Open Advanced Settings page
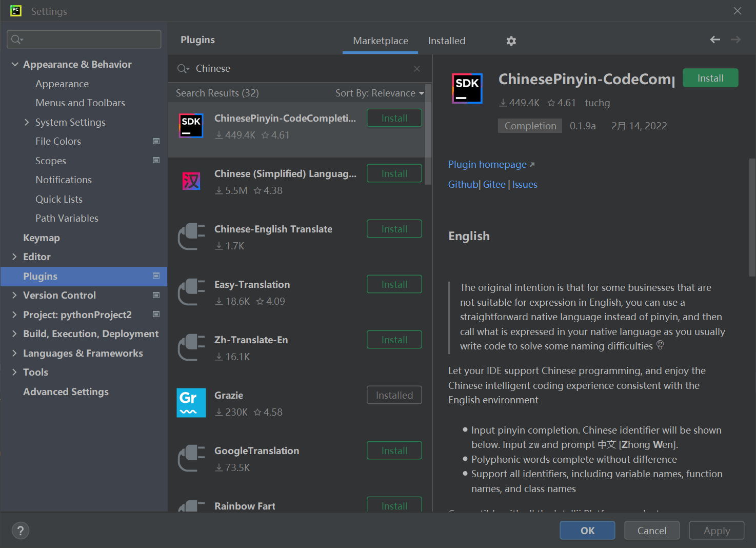The image size is (756, 548). [x=66, y=392]
